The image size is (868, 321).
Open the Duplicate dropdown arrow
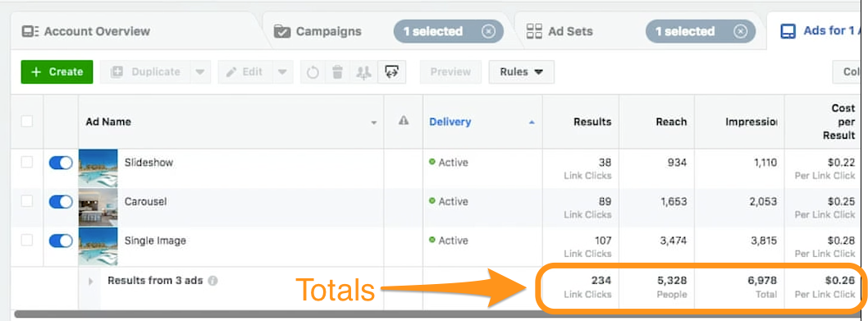(200, 72)
